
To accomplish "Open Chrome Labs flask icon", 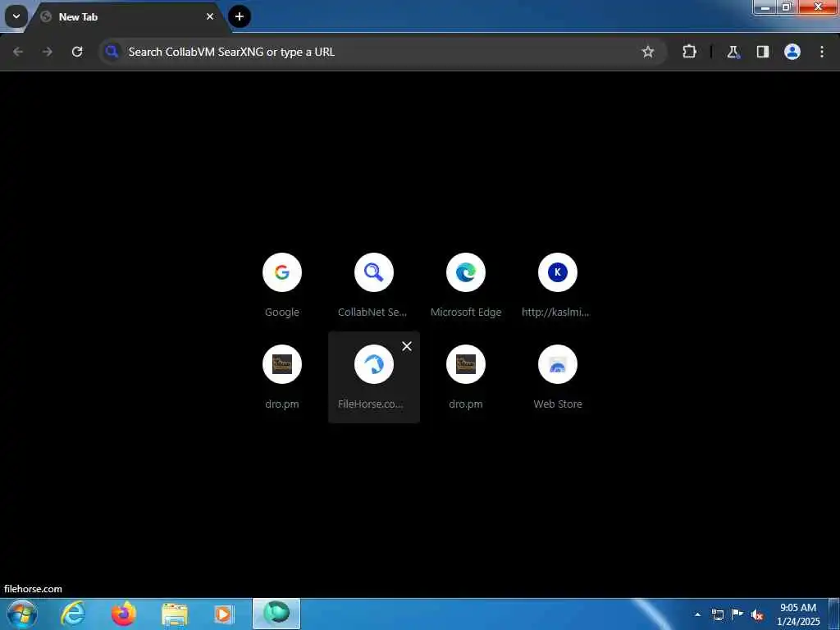I will [733, 52].
